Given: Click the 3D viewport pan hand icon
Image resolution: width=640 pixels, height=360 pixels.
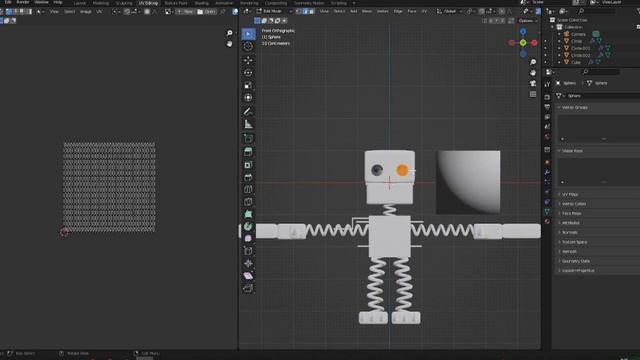Looking at the screenshot, I should click(533, 73).
